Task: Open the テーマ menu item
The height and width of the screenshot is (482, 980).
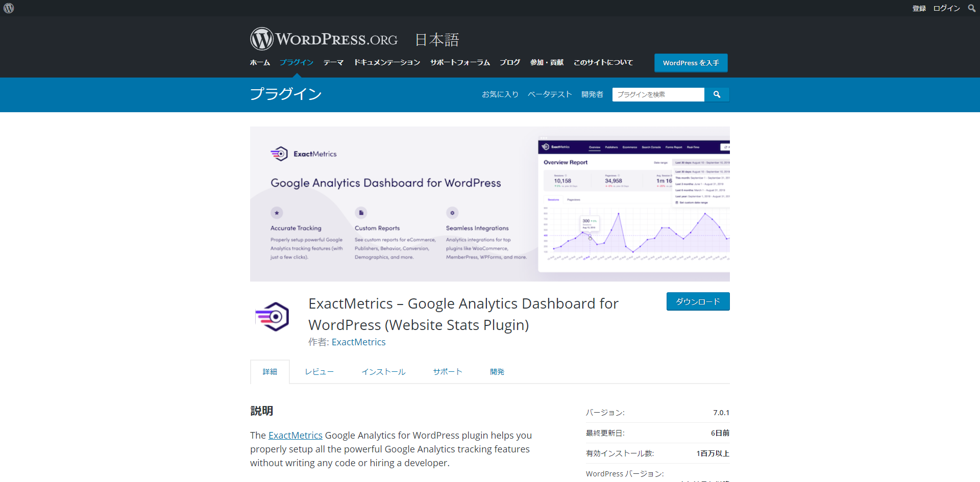Action: [x=333, y=62]
